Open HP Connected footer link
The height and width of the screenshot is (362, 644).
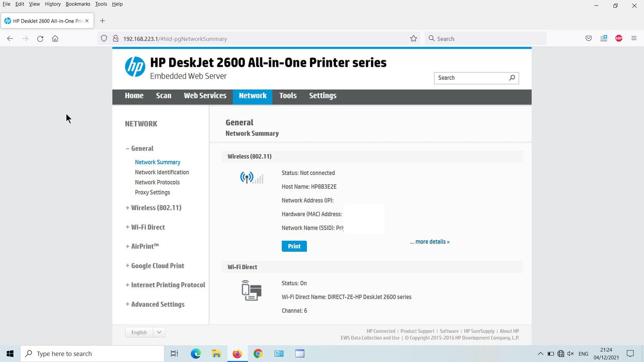click(x=381, y=331)
